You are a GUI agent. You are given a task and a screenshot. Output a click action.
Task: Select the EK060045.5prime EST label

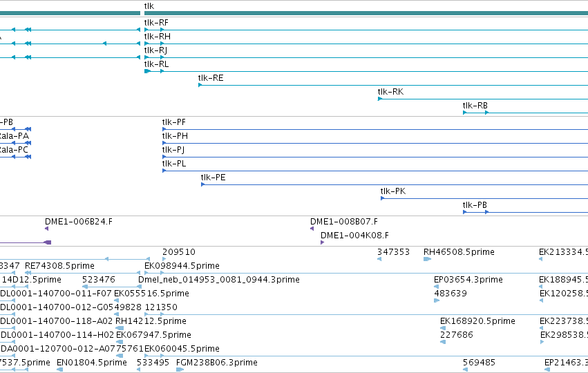(182, 350)
